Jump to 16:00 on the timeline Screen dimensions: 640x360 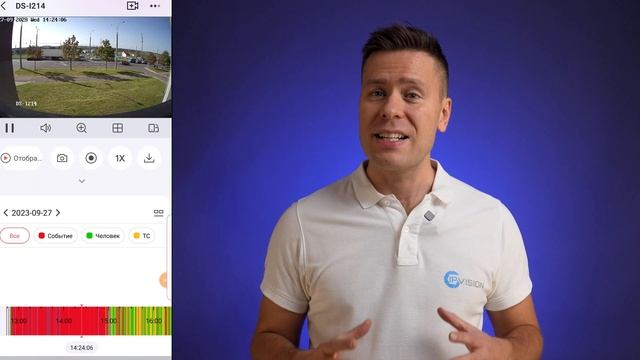pyautogui.click(x=154, y=321)
